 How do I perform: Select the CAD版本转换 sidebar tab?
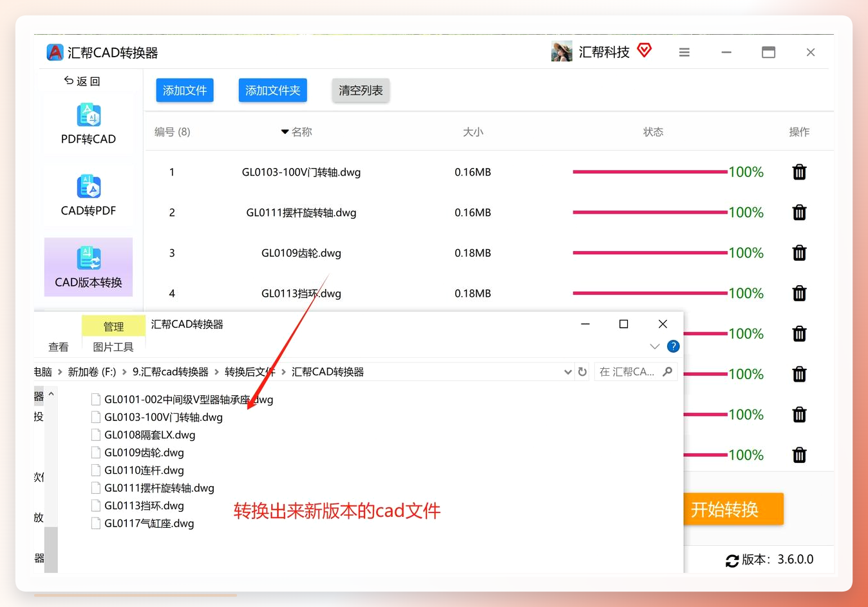(88, 267)
